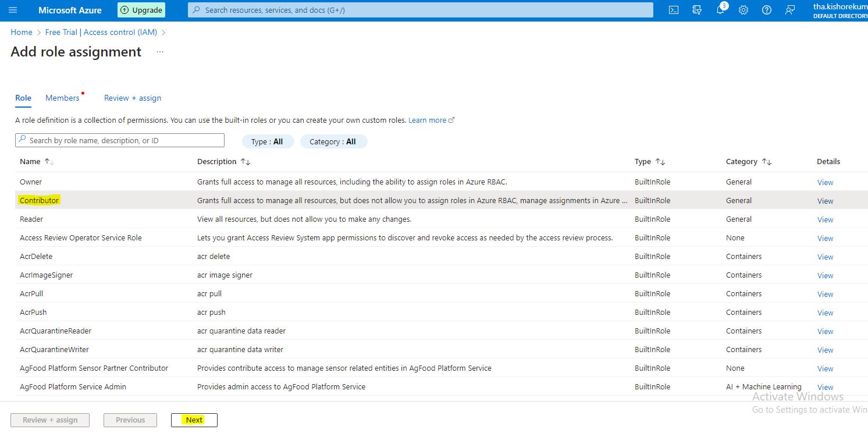The height and width of the screenshot is (433, 868).
Task: Switch to the Review + assign tab
Action: pyautogui.click(x=133, y=98)
